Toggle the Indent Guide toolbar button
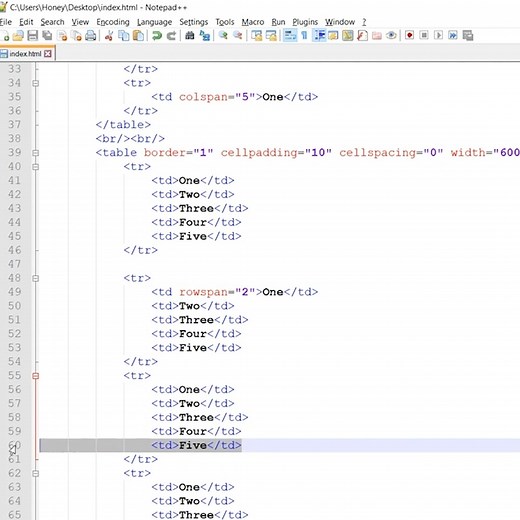 click(319, 35)
